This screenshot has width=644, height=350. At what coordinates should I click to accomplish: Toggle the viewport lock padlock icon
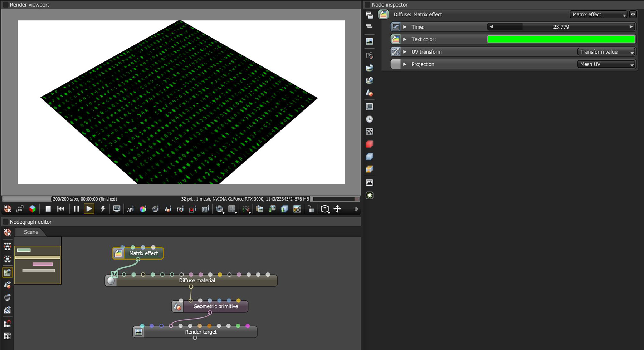point(311,209)
